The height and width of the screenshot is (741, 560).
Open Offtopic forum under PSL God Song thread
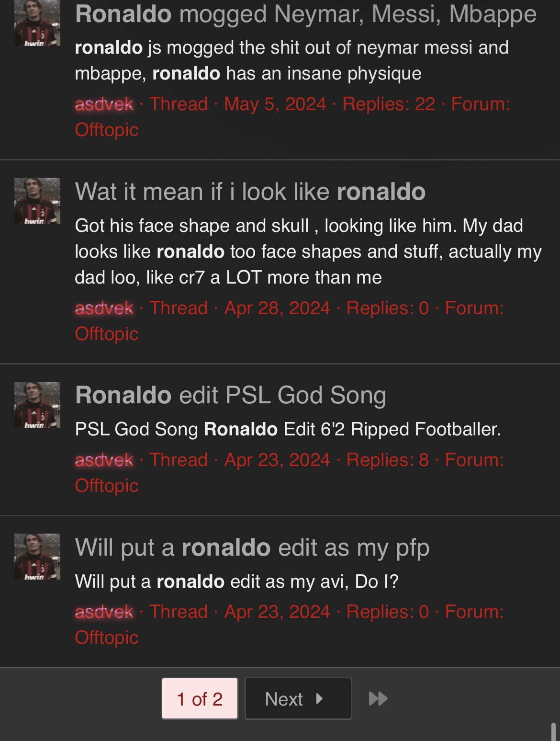(x=106, y=486)
